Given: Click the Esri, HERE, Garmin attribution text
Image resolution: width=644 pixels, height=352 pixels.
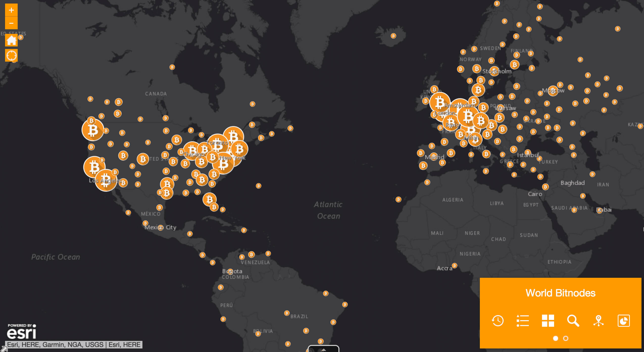Looking at the screenshot, I should [73, 345].
